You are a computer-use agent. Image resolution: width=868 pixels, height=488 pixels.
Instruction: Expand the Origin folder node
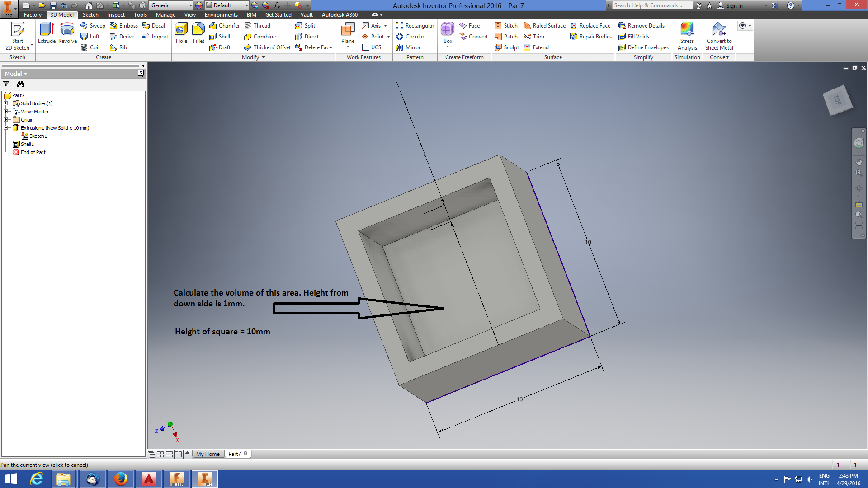(x=6, y=120)
